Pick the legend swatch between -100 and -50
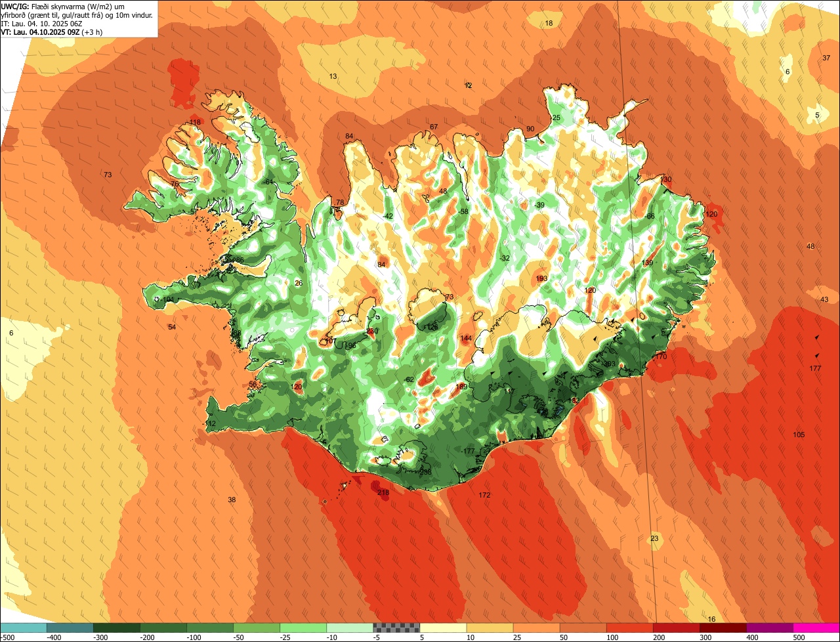The image size is (840, 642). pos(210,628)
